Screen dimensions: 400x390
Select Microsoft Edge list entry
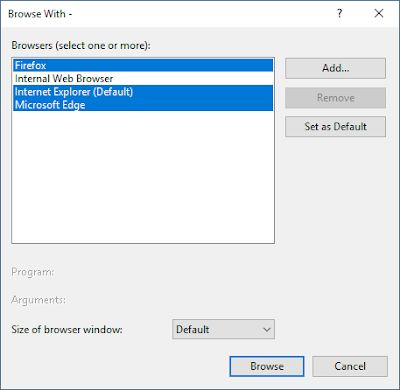pyautogui.click(x=143, y=105)
